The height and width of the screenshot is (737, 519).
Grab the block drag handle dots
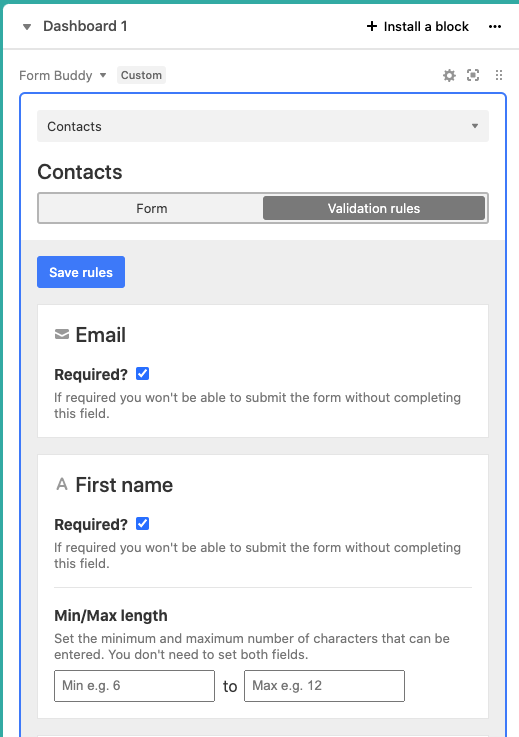pos(499,75)
